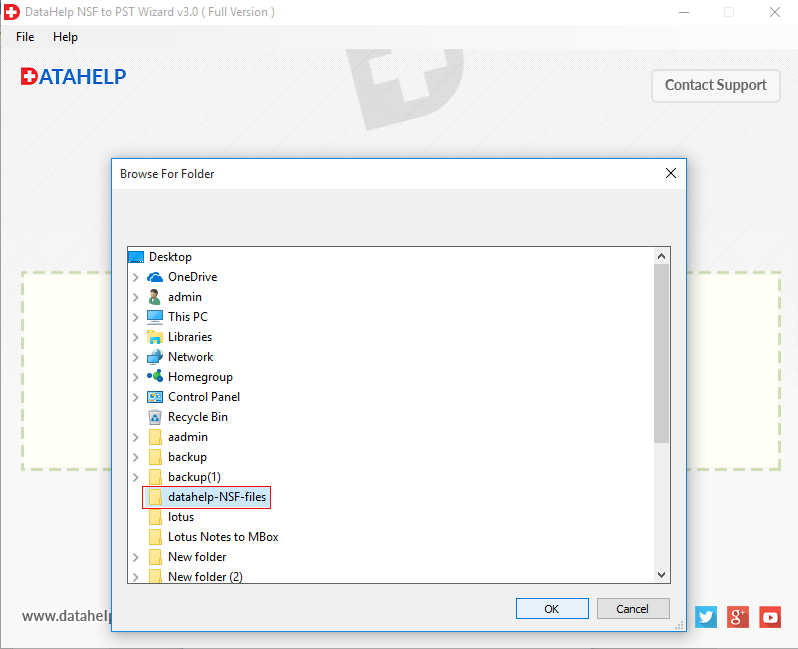Screen dimensions: 798x649
Task: Click the OneDrive cloud icon
Action: coord(155,277)
